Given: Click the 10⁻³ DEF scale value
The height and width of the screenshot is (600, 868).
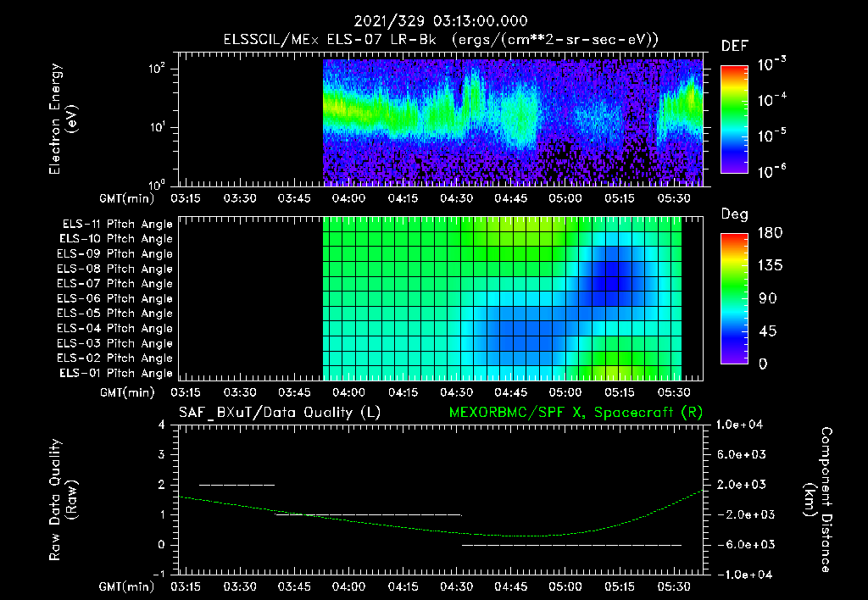Looking at the screenshot, I should coord(771,64).
